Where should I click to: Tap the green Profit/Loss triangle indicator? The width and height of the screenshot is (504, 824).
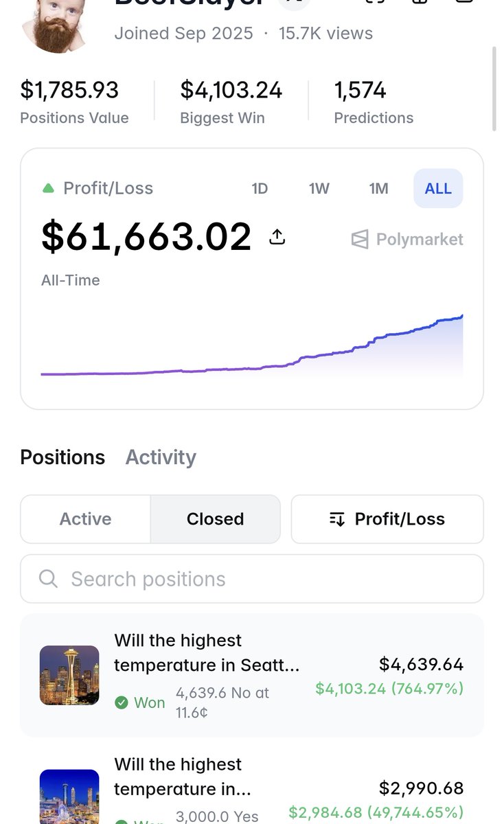pyautogui.click(x=48, y=188)
